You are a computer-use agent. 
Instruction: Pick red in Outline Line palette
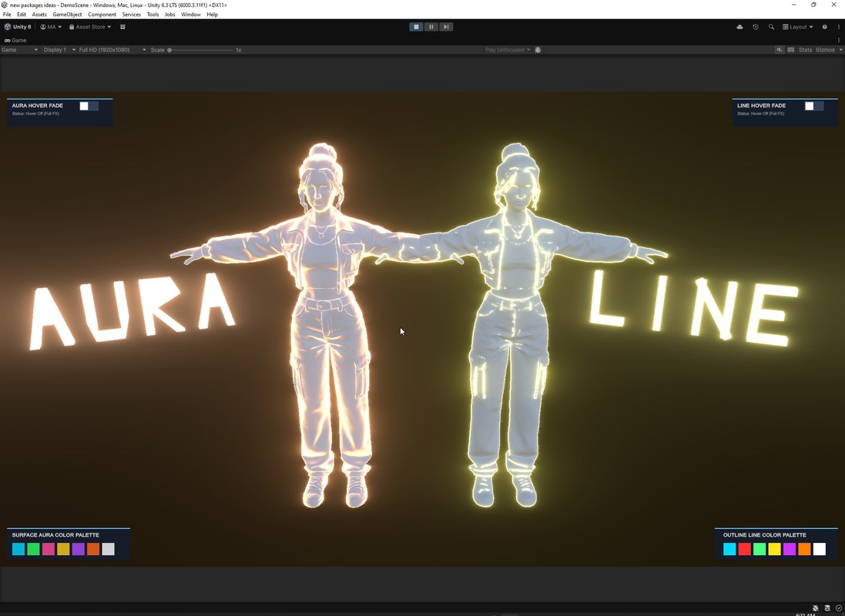745,549
